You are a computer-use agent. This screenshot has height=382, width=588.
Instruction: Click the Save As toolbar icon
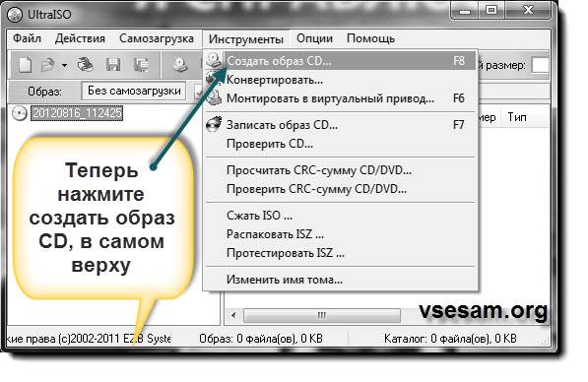coord(141,64)
